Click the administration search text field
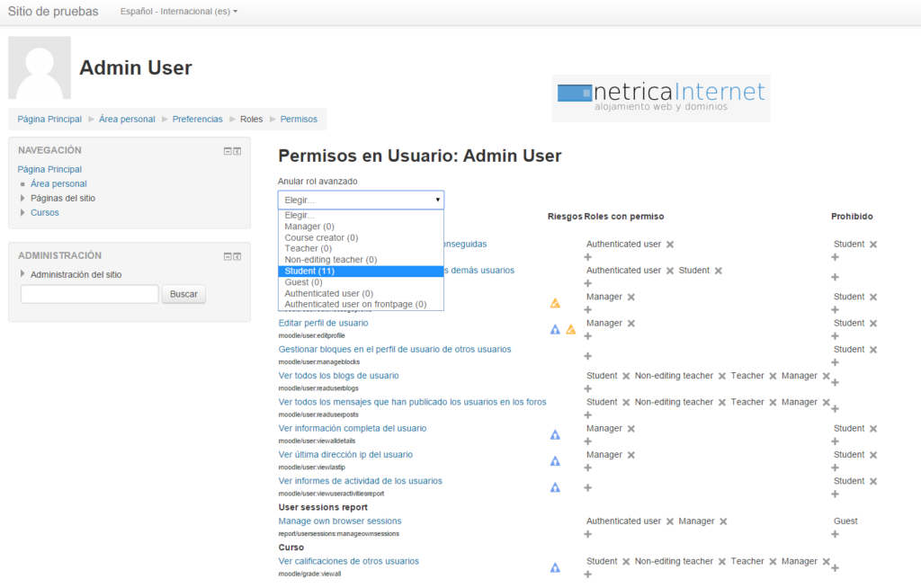 coord(89,294)
